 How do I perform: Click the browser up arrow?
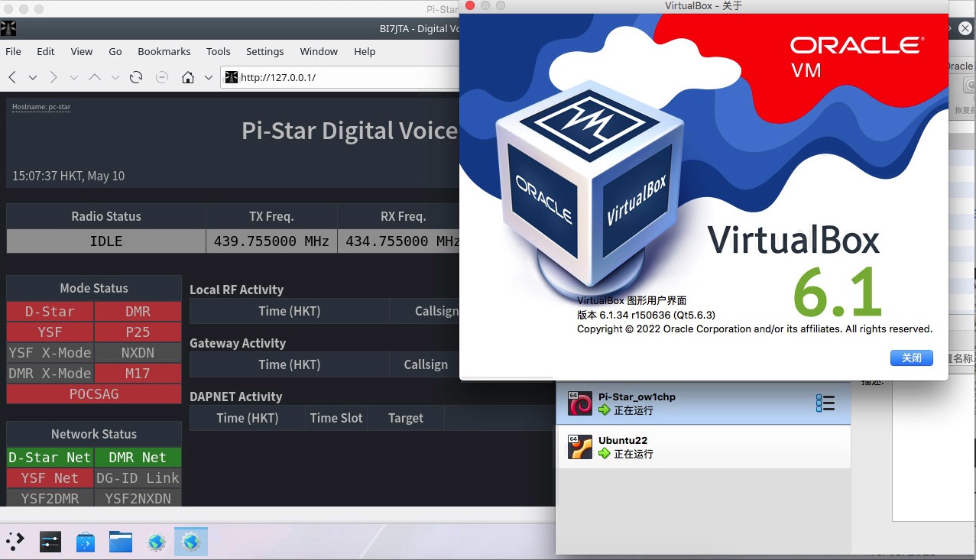click(x=95, y=77)
